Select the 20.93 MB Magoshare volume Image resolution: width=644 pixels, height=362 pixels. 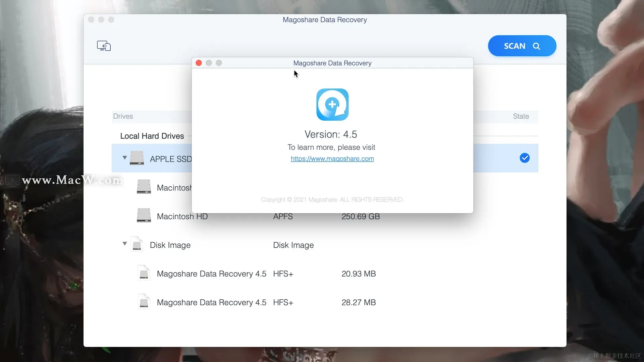(x=325, y=274)
